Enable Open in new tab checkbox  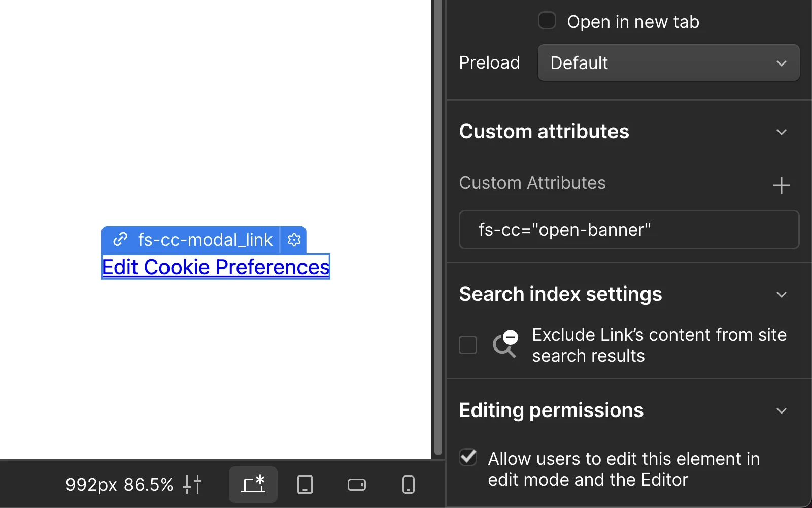(x=547, y=21)
